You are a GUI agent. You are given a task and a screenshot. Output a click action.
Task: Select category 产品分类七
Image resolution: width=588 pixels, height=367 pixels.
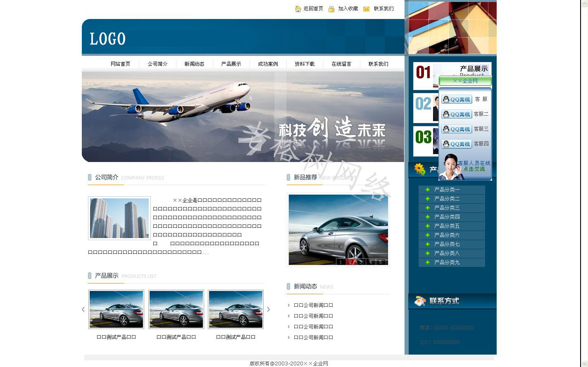click(x=447, y=244)
